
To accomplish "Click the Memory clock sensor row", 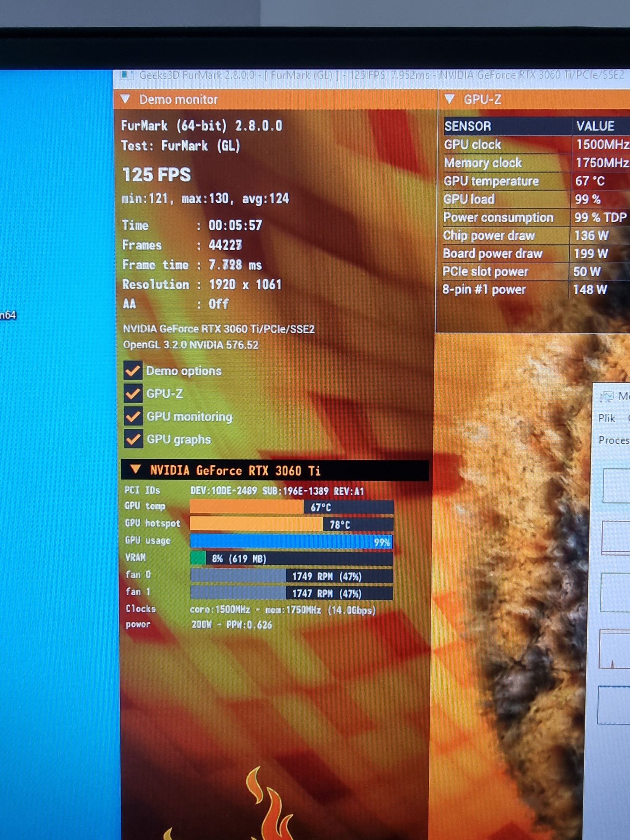I will [536, 163].
